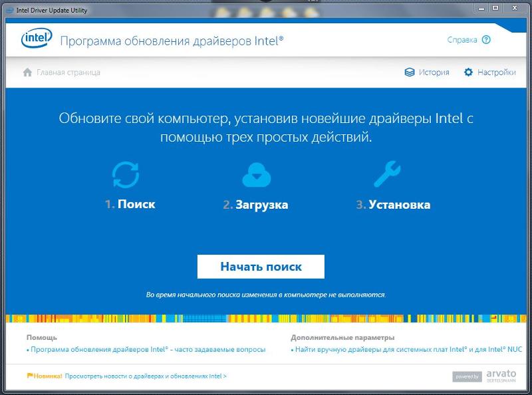
Task: Click the arvato powered-by logo
Action: click(x=485, y=376)
